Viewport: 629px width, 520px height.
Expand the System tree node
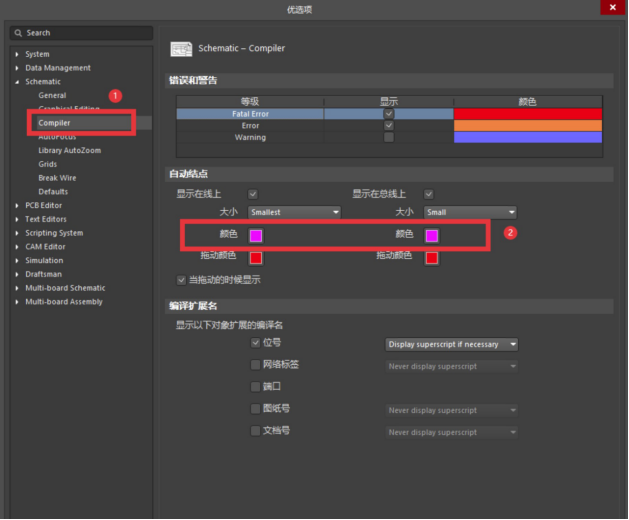[17, 54]
